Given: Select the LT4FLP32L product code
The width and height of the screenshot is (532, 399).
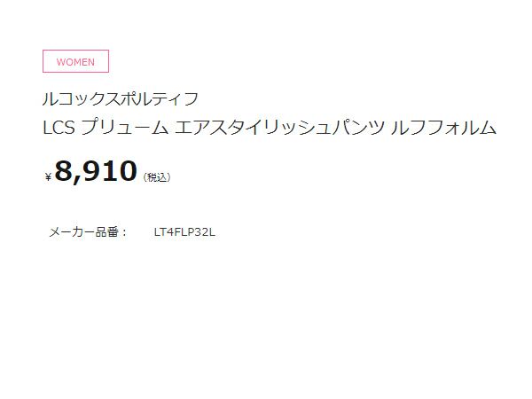Looking at the screenshot, I should point(184,232).
